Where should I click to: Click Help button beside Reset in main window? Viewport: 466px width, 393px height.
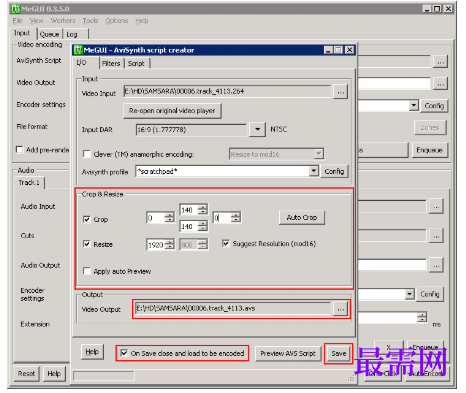pyautogui.click(x=54, y=374)
